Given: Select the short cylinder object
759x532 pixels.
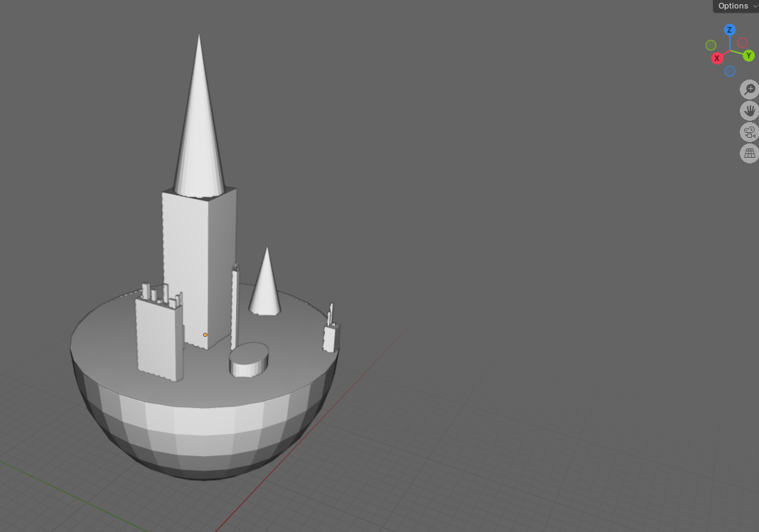Looking at the screenshot, I should pos(249,360).
